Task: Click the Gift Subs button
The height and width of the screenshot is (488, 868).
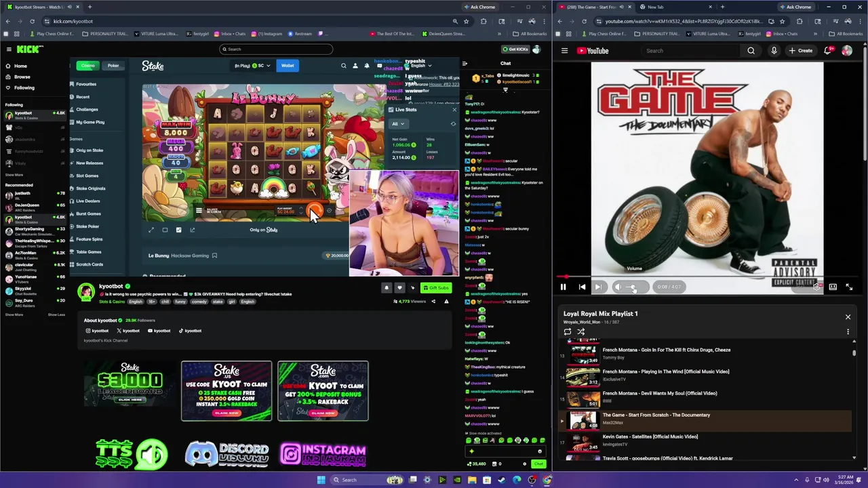Action: point(435,287)
